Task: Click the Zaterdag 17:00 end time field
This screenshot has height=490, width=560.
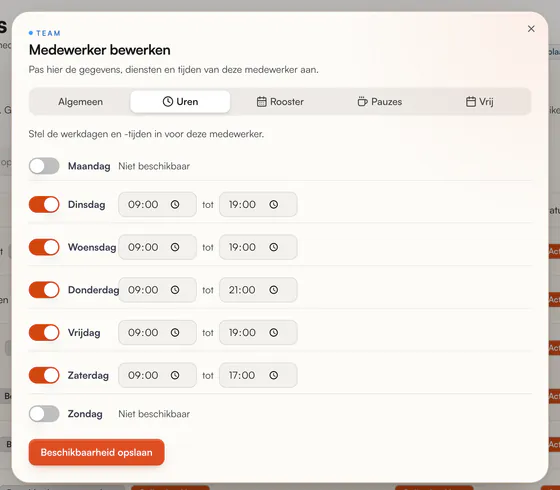Action: tap(258, 375)
